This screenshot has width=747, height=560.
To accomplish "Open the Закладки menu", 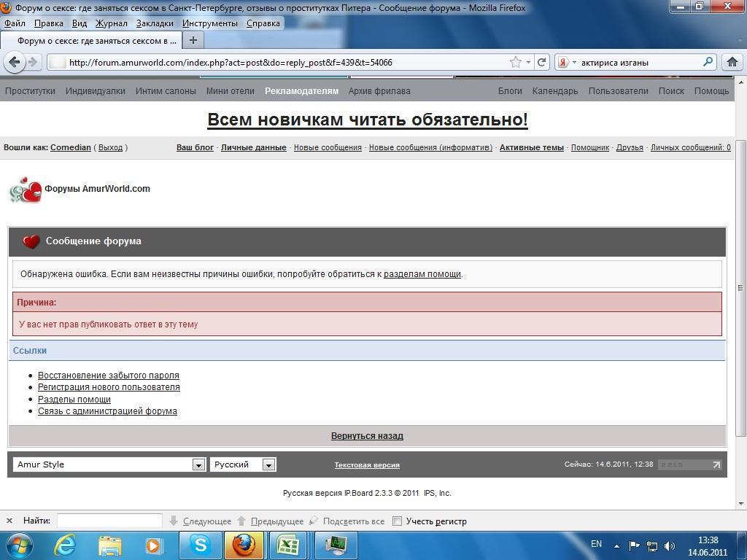I will pyautogui.click(x=154, y=23).
